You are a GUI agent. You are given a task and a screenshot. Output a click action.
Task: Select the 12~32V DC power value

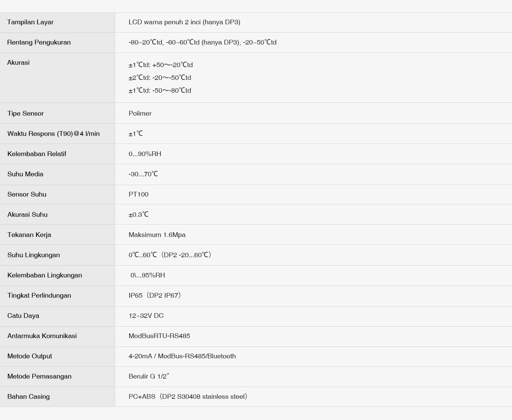[x=146, y=316]
